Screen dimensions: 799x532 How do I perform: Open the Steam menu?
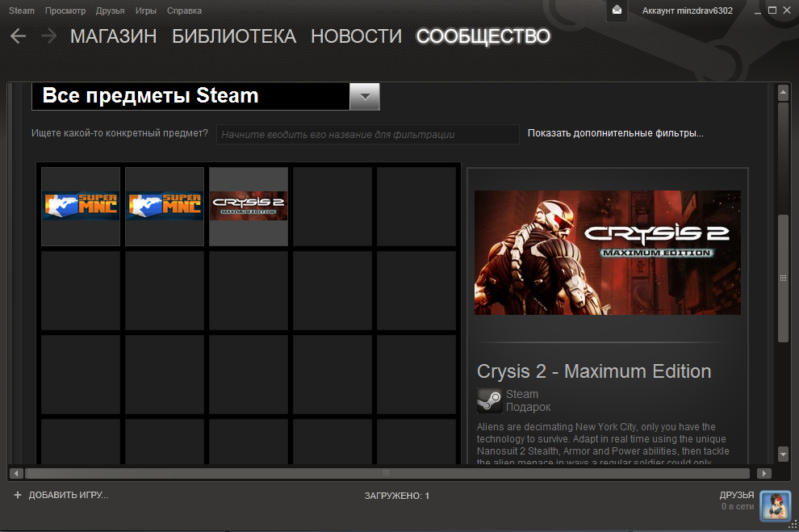pyautogui.click(x=22, y=10)
